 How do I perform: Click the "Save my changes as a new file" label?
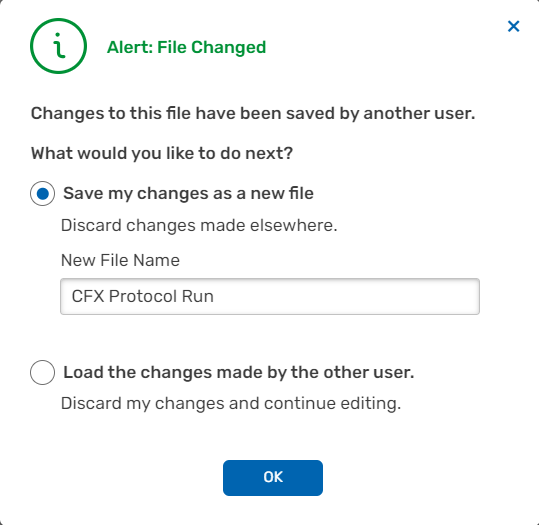pyautogui.click(x=188, y=193)
